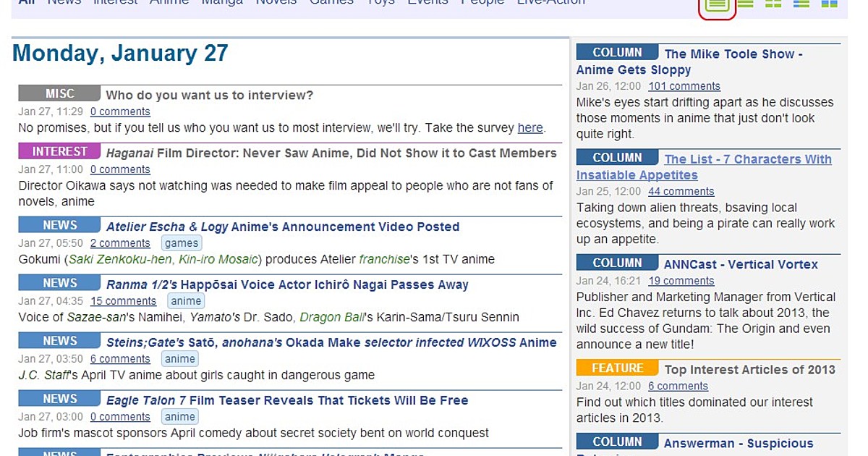The width and height of the screenshot is (868, 456).
Task: Click the 'Jan 24, 16:21' timestamp
Action: point(608,281)
